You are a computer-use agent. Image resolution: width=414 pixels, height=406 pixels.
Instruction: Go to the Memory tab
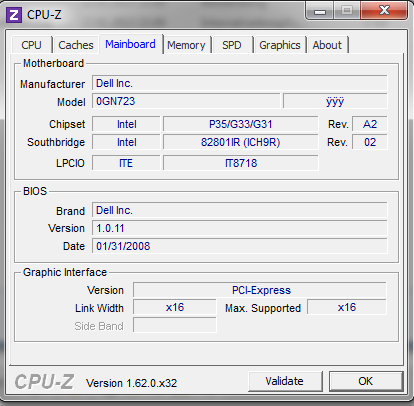[x=186, y=45]
